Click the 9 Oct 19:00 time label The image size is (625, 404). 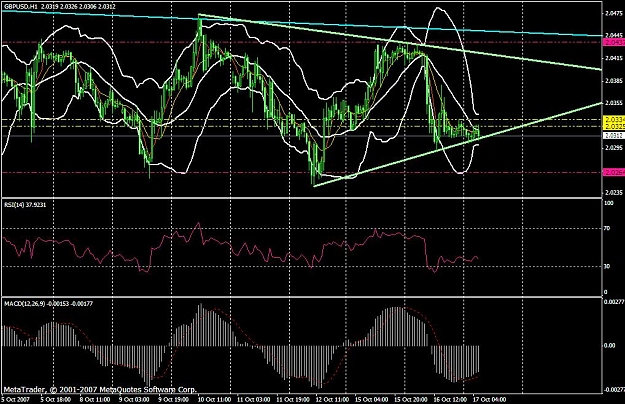pyautogui.click(x=173, y=400)
